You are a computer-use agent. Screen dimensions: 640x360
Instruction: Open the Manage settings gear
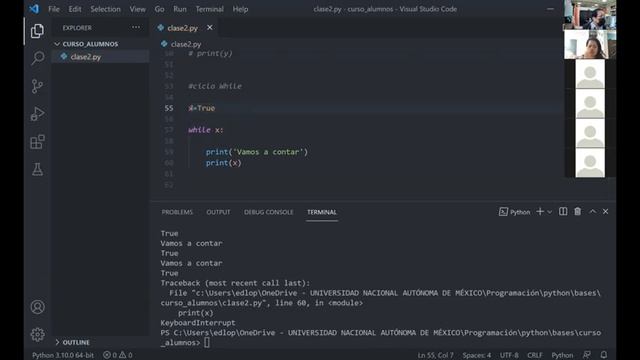tap(38, 335)
